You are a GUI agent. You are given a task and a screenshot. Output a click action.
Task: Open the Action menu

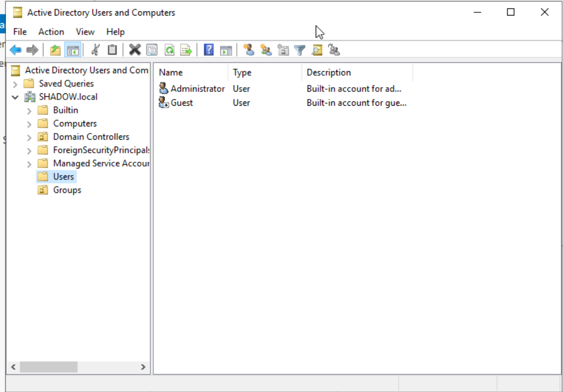[x=51, y=32]
